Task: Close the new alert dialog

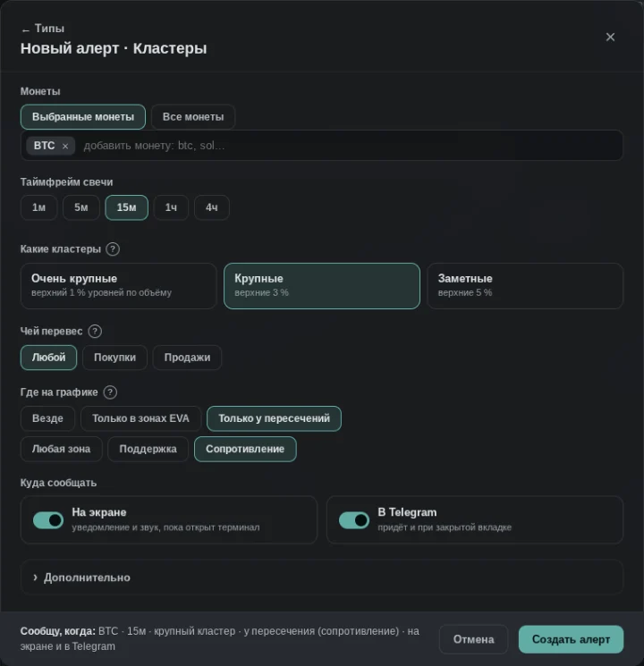Action: click(x=610, y=38)
